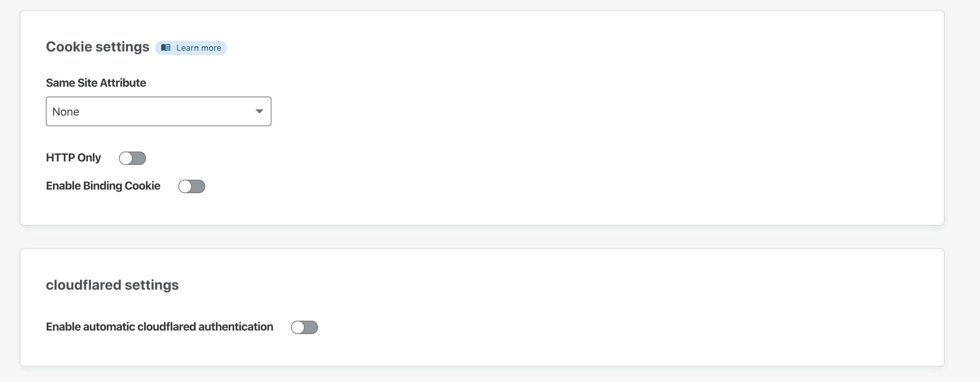Click the white knob of the Binding Cookie toggle
This screenshot has height=382, width=980.
pos(185,186)
